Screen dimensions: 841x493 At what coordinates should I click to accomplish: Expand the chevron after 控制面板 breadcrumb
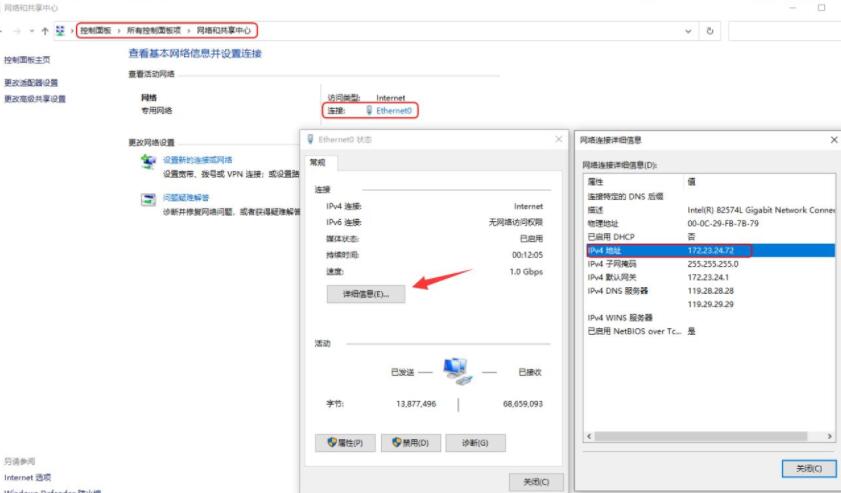coord(118,31)
